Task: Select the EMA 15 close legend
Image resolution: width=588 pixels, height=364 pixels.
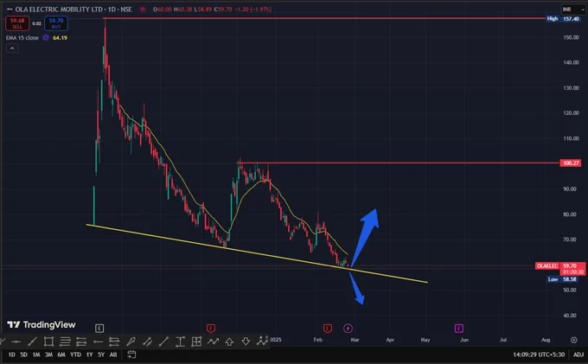Action: (x=22, y=38)
